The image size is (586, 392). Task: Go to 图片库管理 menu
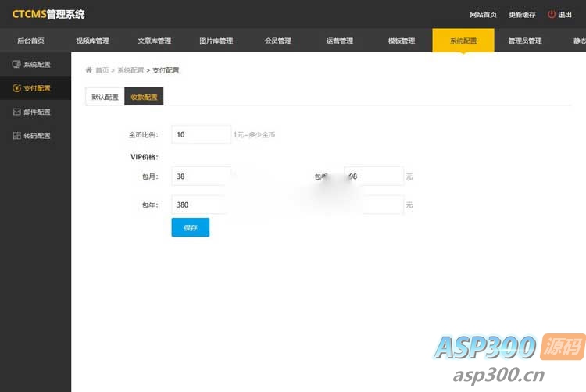216,41
